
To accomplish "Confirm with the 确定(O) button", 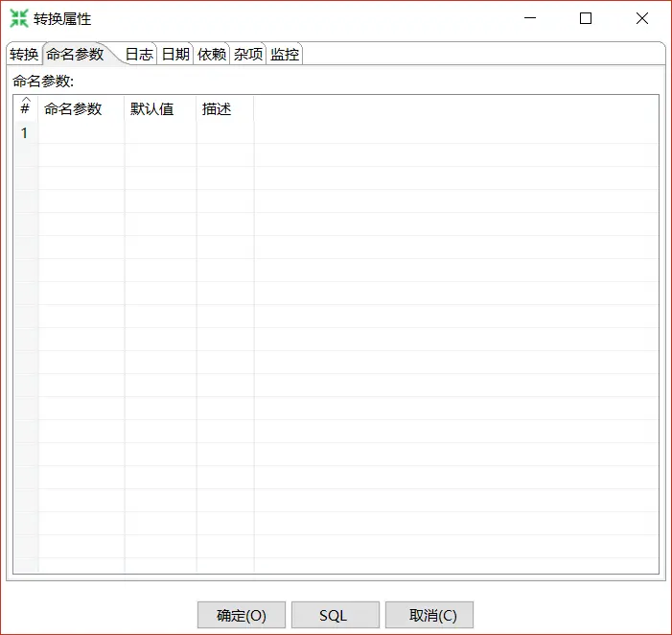I will pos(242,615).
